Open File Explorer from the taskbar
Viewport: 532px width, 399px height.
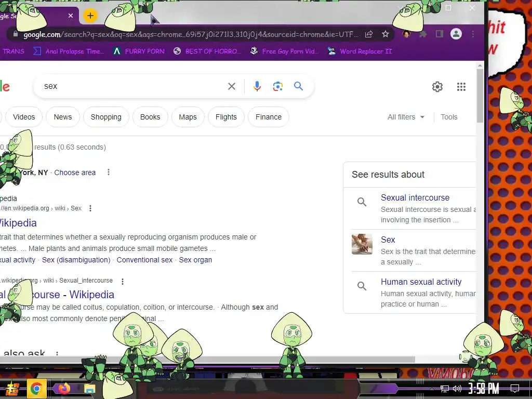pyautogui.click(x=89, y=389)
